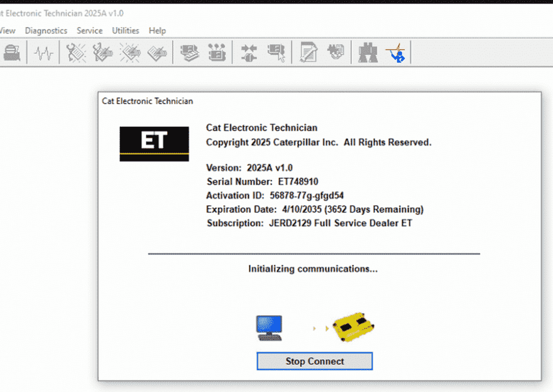Click the computer icon in dialog
This screenshot has height=392, width=553.
coord(269,328)
